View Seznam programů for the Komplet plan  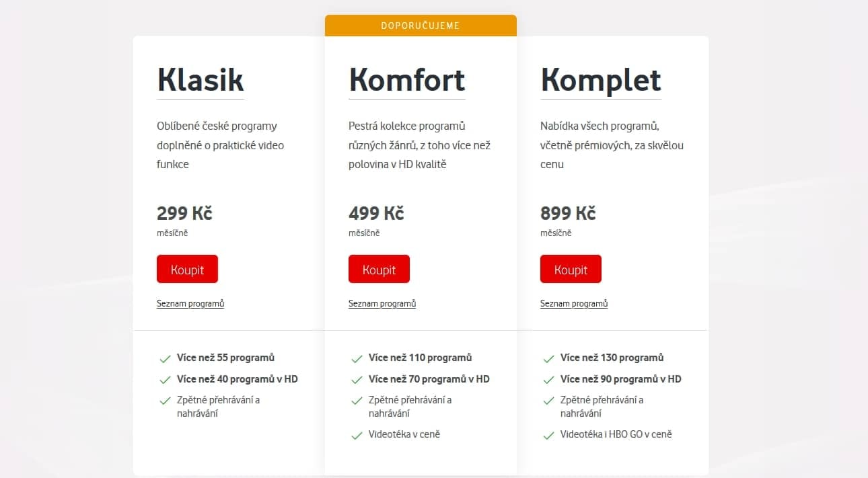pyautogui.click(x=574, y=303)
